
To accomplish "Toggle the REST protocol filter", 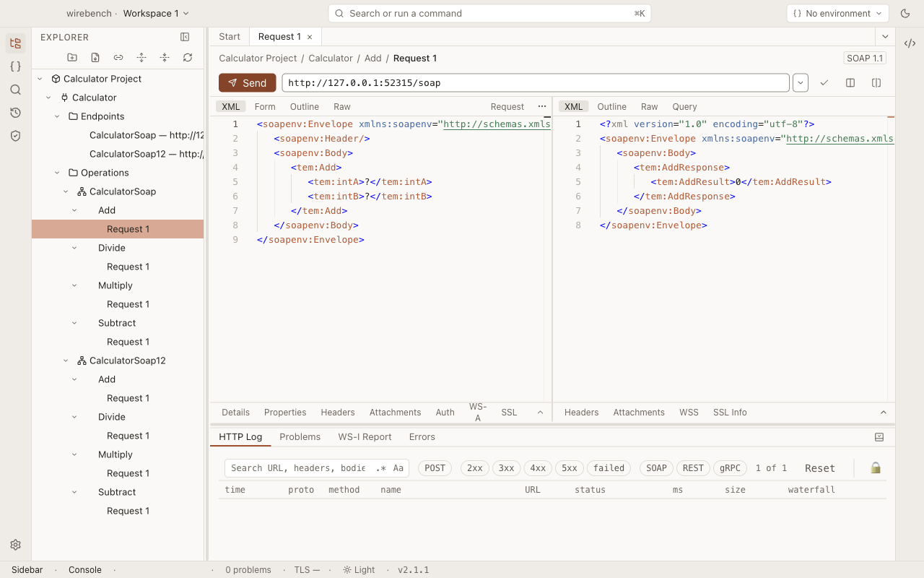I will 693,468.
